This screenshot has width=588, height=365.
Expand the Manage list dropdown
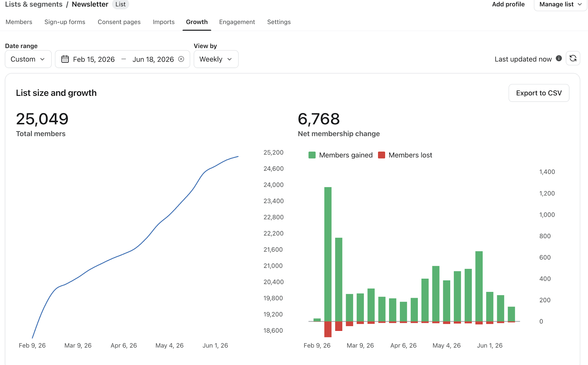[x=560, y=5]
